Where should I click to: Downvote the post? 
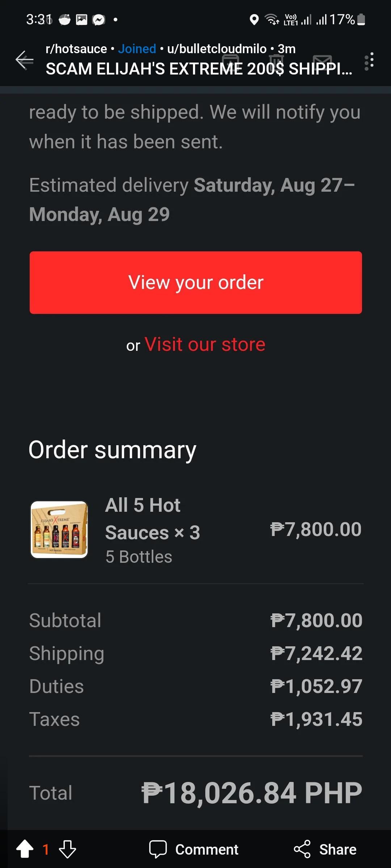[x=67, y=849]
